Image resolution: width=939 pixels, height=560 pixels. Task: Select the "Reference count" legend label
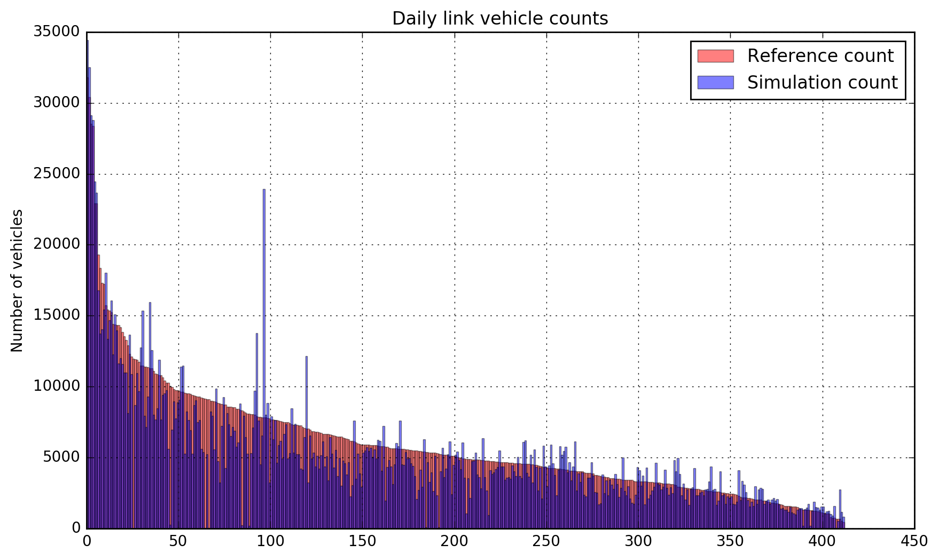(x=820, y=56)
